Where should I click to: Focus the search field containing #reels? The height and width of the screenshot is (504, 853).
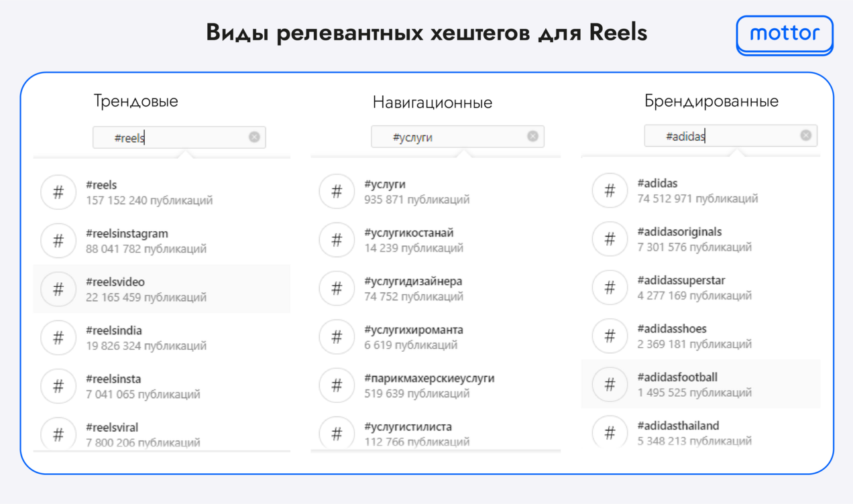click(179, 137)
